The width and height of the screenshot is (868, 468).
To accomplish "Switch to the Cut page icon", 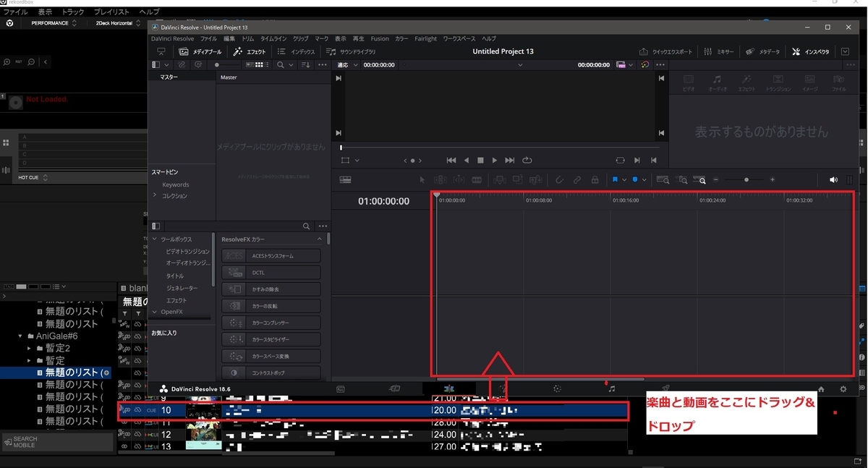I will click(395, 388).
